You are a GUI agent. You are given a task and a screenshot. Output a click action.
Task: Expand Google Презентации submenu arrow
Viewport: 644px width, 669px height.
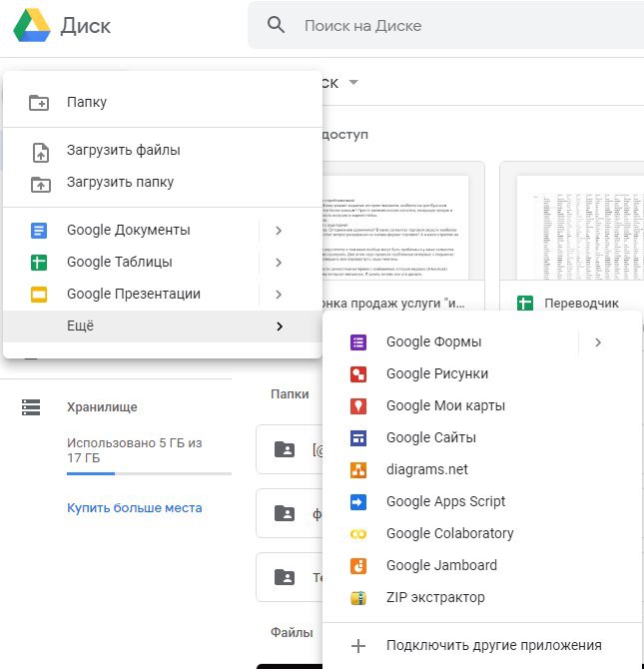click(x=279, y=295)
